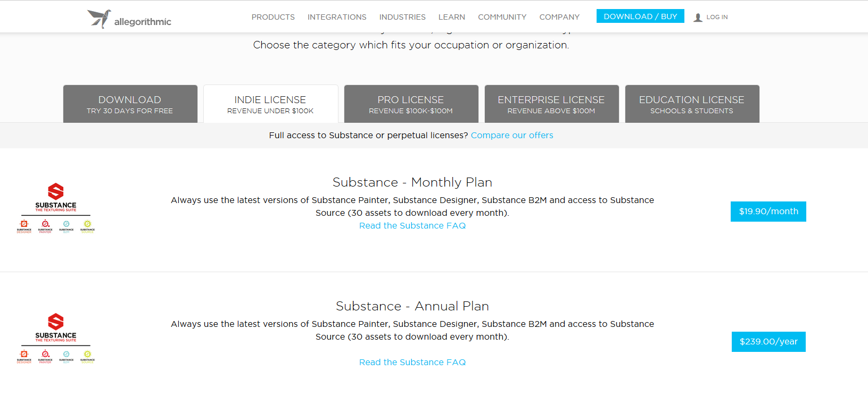Open the Download 30-day free trial tab
Image resolution: width=868 pixels, height=396 pixels.
click(x=130, y=104)
